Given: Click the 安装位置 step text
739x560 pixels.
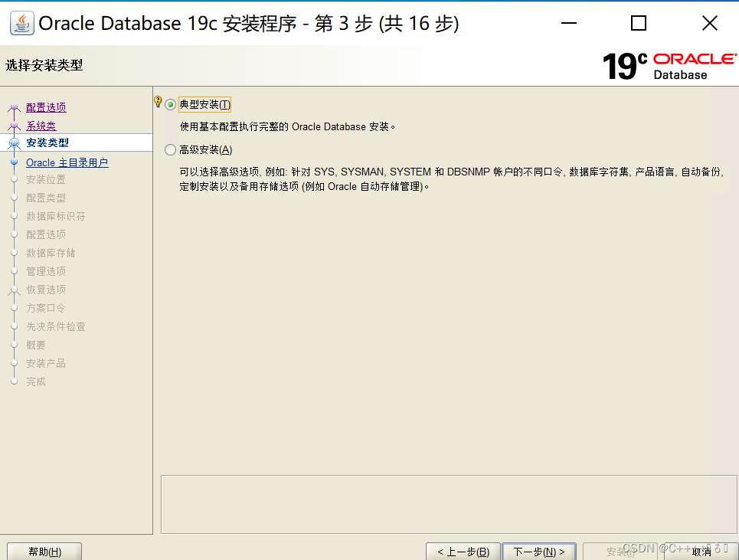Looking at the screenshot, I should click(x=46, y=179).
